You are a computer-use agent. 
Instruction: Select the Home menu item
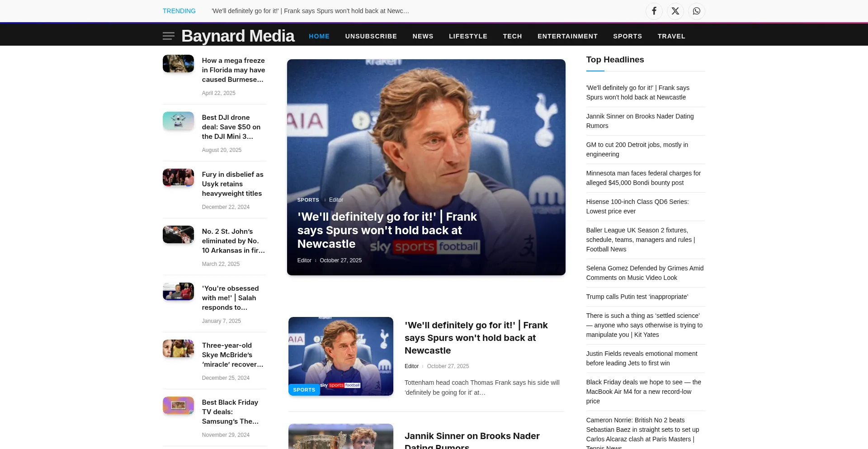pos(319,36)
